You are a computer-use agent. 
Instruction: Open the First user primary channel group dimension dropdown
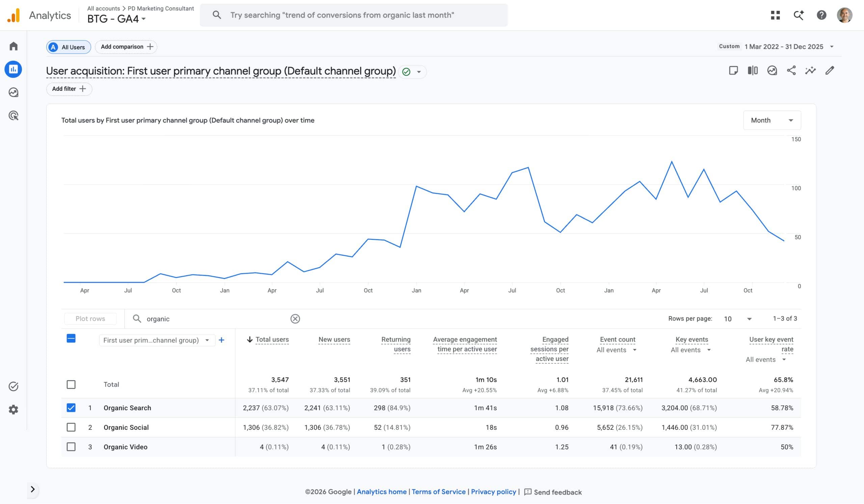157,340
